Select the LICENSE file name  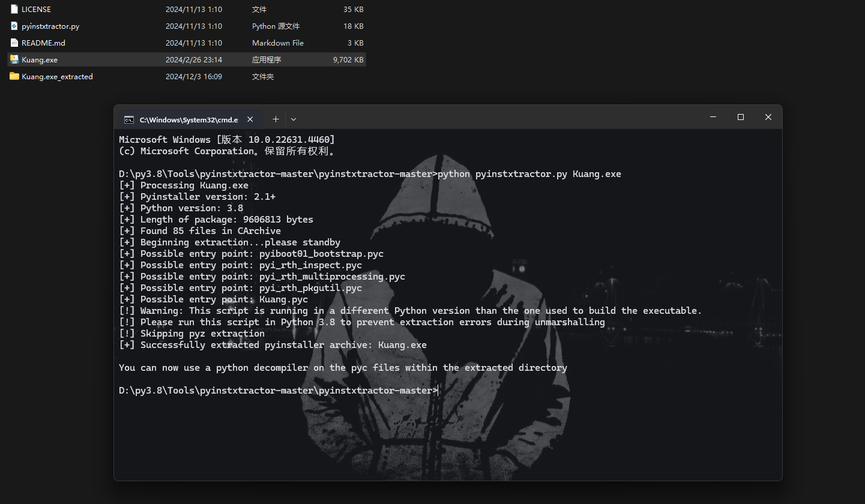click(x=36, y=10)
